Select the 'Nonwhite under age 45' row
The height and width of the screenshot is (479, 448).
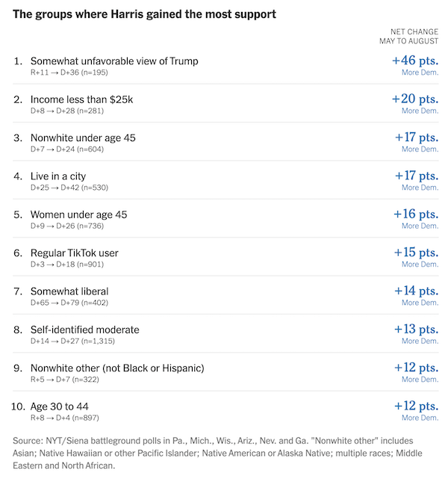225,143
